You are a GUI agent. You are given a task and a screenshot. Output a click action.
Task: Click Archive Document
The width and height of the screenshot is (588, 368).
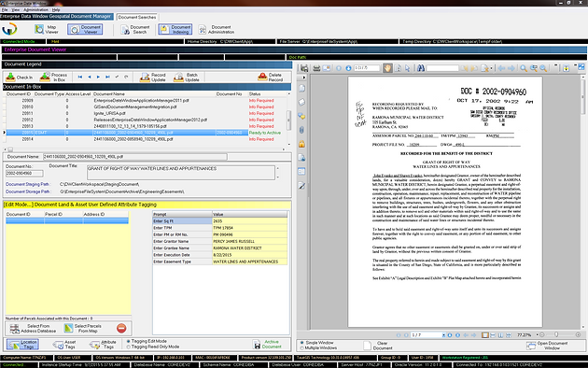click(267, 345)
